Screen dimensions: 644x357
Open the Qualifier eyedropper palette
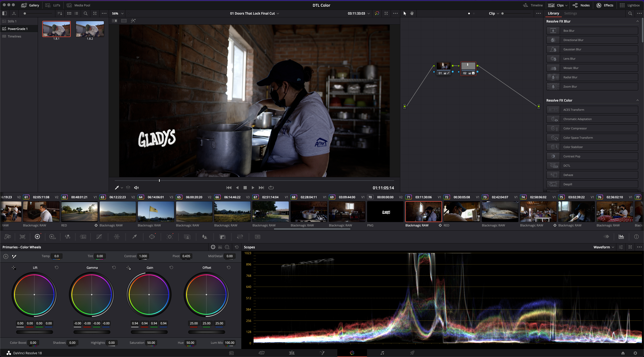coord(134,237)
